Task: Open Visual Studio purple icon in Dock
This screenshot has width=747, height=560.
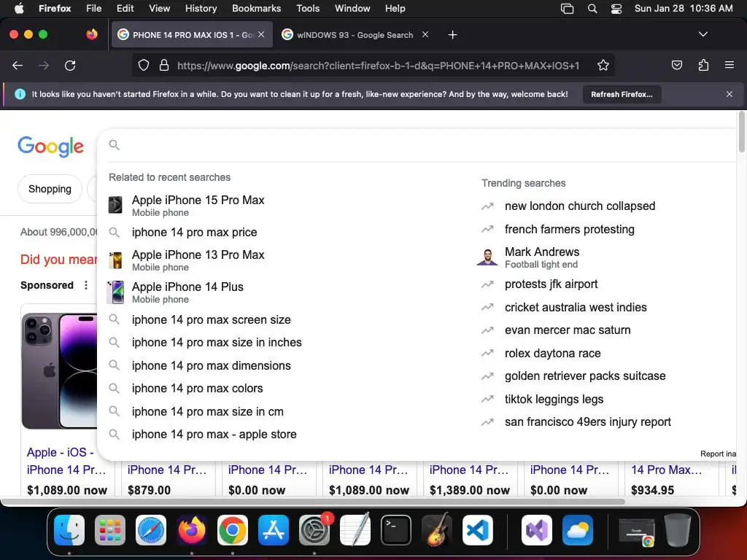Action: pos(537,530)
